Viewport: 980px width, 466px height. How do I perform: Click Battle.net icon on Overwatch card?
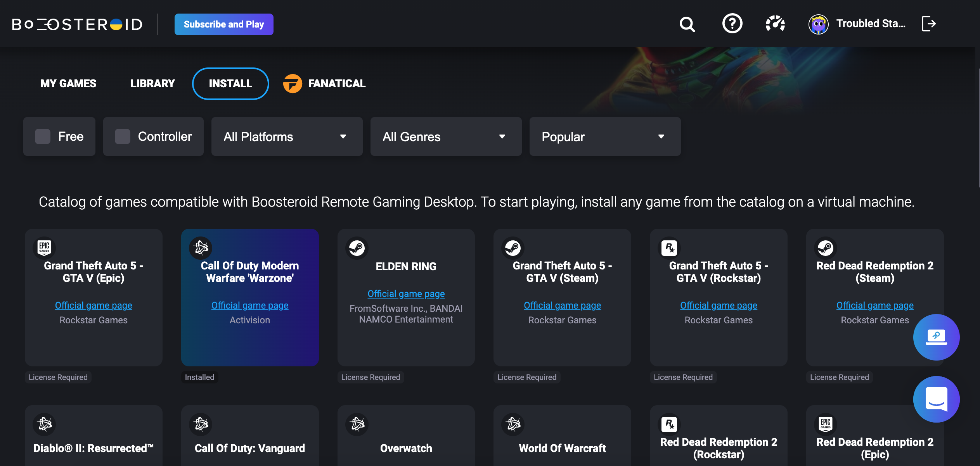pyautogui.click(x=357, y=424)
